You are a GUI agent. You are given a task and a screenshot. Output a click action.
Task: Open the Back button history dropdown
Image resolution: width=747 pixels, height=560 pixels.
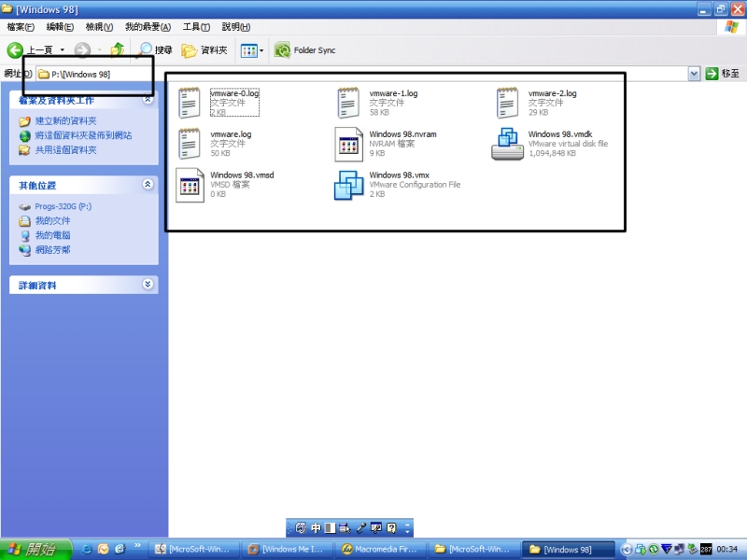tap(62, 50)
